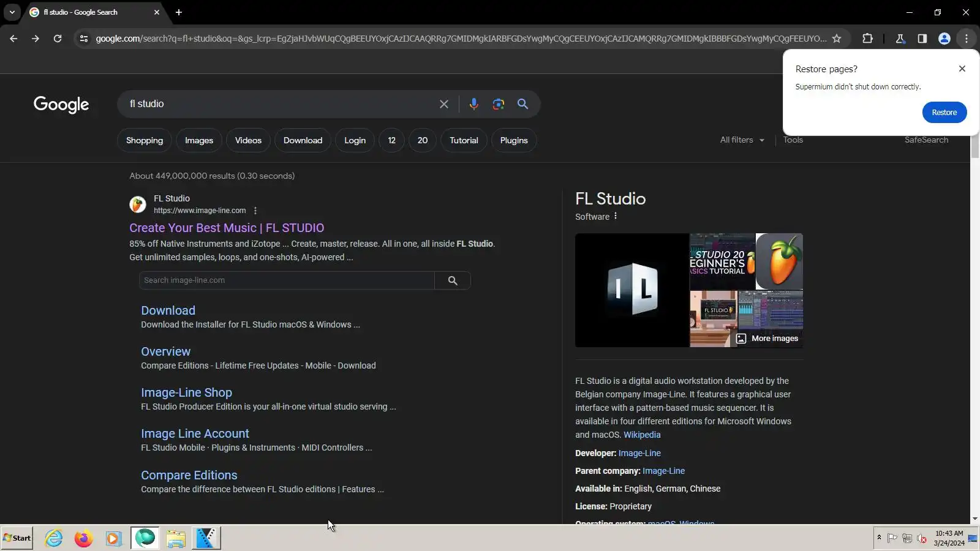Open the browser profile menu
Viewport: 980px width, 551px height.
point(944,39)
